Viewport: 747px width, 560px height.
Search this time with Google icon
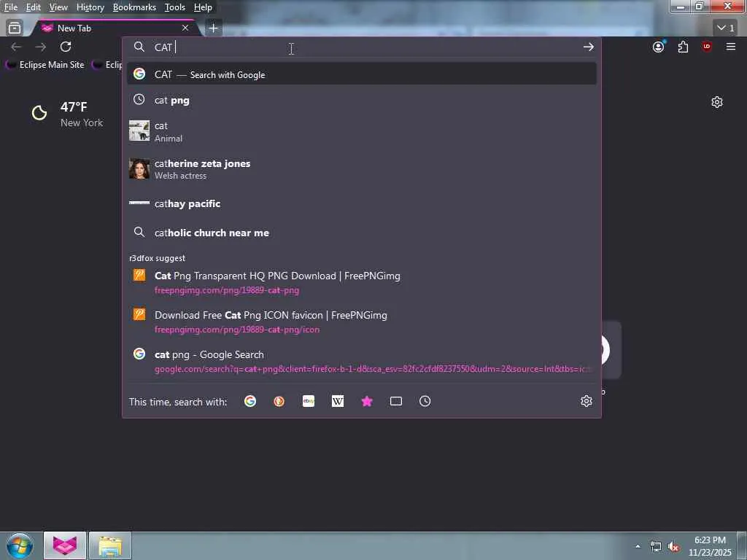[250, 402]
